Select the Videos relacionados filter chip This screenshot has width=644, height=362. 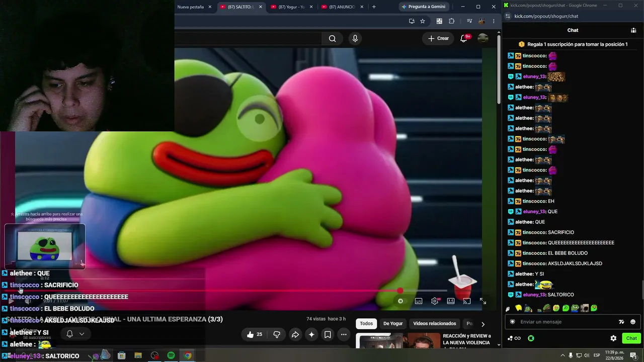tap(435, 324)
